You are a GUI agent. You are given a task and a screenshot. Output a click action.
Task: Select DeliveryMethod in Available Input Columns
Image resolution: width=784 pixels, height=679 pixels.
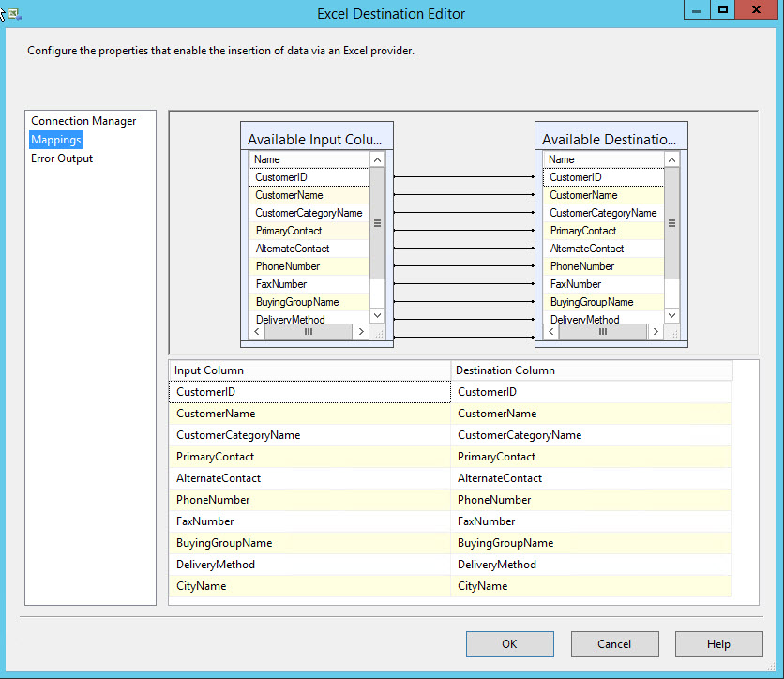click(309, 318)
